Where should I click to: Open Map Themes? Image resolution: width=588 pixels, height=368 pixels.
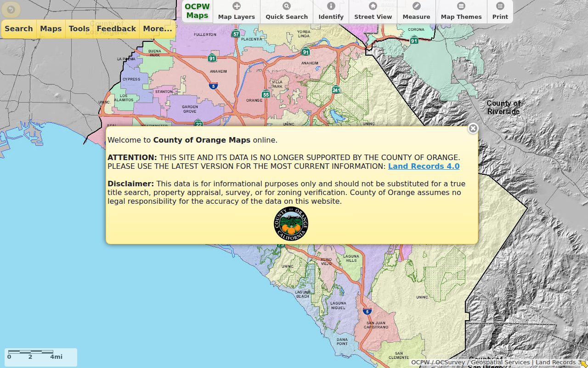(461, 11)
